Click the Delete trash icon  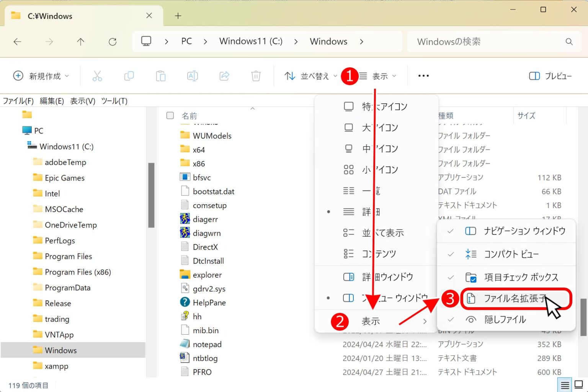coord(256,76)
